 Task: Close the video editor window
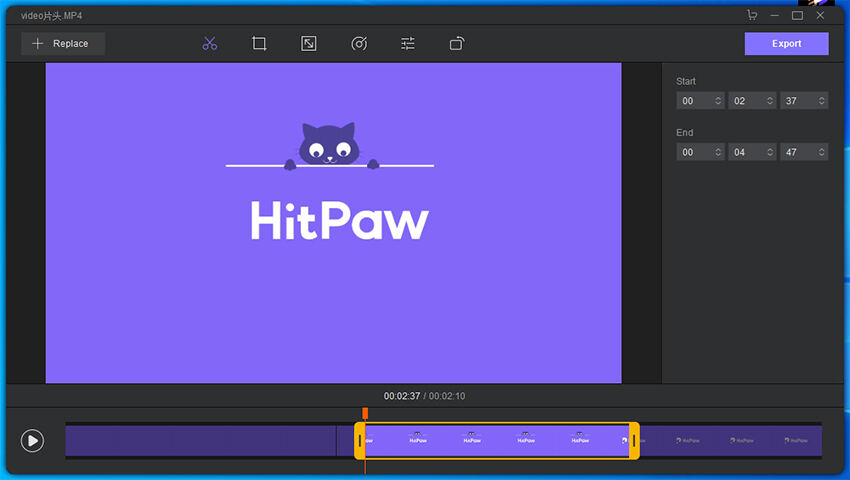(x=820, y=15)
